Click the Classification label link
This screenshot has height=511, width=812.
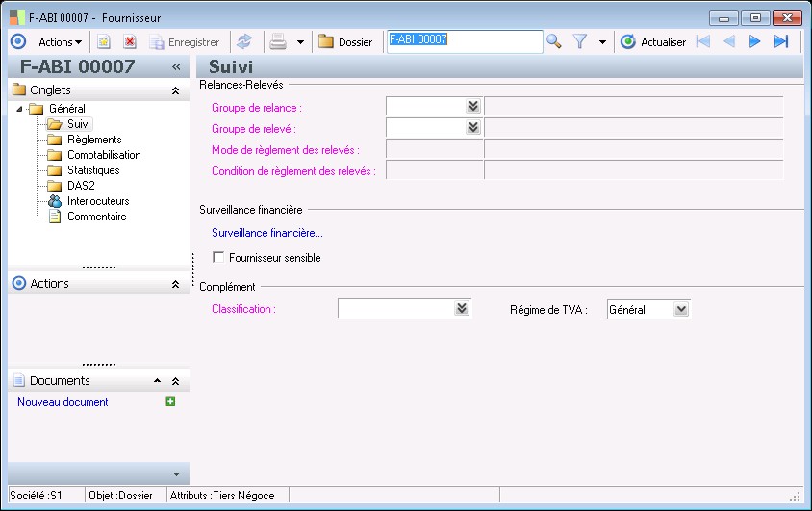point(243,309)
